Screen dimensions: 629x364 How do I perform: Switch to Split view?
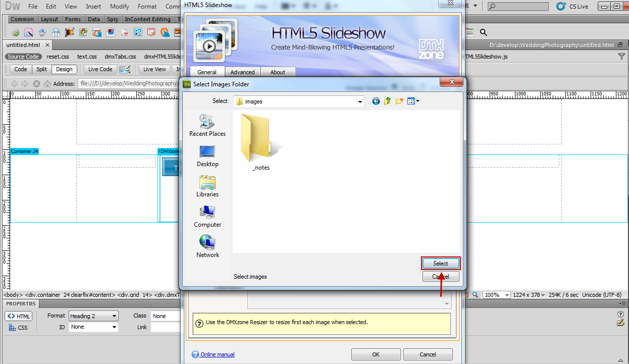click(x=42, y=70)
